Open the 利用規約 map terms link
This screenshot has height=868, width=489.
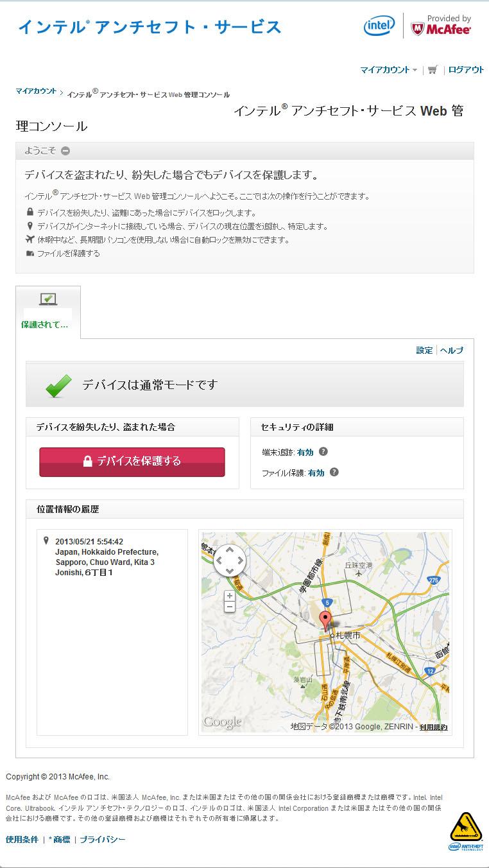434,727
